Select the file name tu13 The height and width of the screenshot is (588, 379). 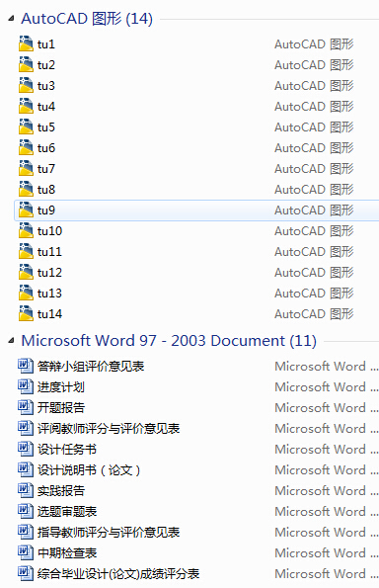(x=49, y=294)
